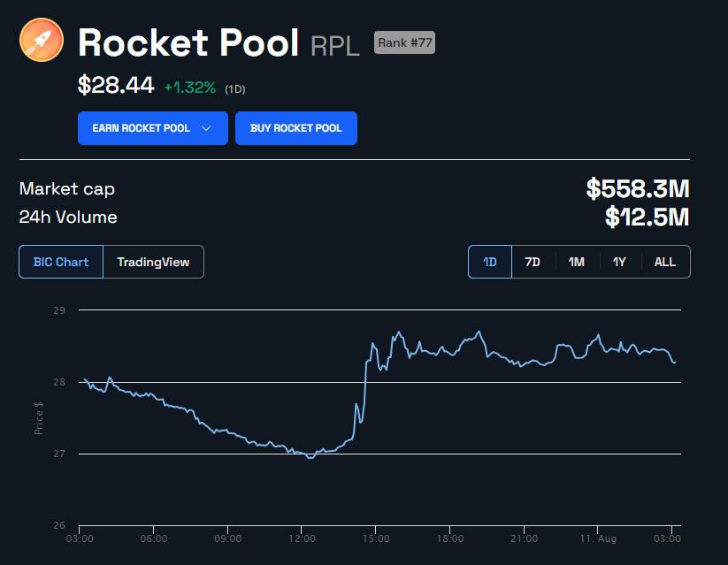Switch to the TradingView tab
The height and width of the screenshot is (565, 728).
pyautogui.click(x=153, y=262)
